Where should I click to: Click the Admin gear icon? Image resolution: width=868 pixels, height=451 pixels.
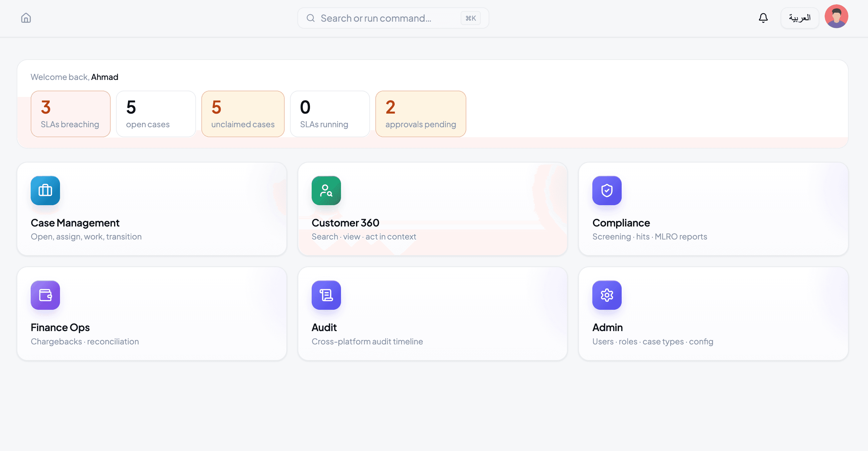[607, 295]
